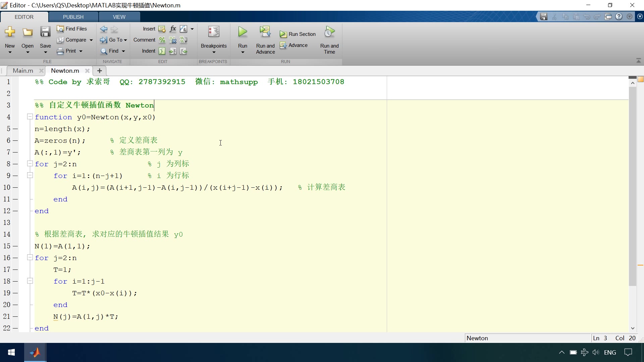Click the insert function fx icon
Image resolution: width=644 pixels, height=362 pixels.
(x=173, y=29)
